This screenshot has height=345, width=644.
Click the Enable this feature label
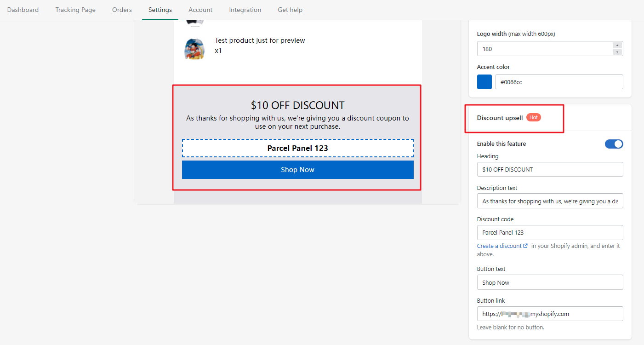coord(502,144)
